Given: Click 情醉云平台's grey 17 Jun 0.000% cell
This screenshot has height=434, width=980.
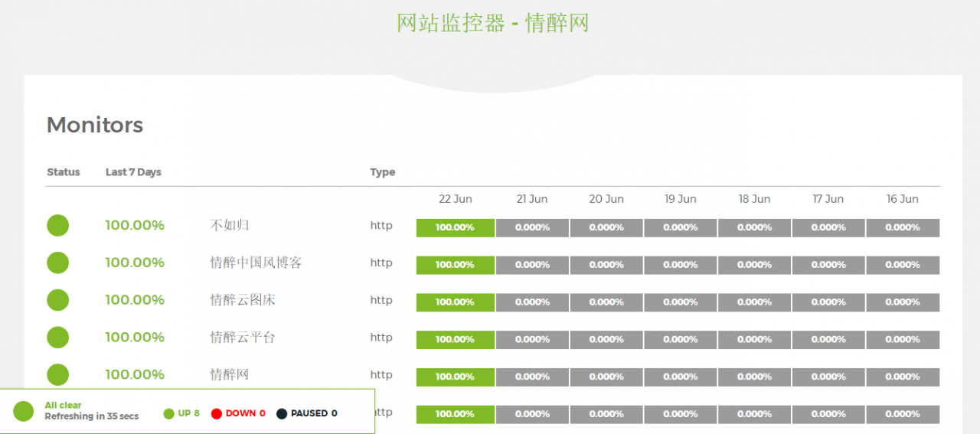Looking at the screenshot, I should (x=828, y=339).
